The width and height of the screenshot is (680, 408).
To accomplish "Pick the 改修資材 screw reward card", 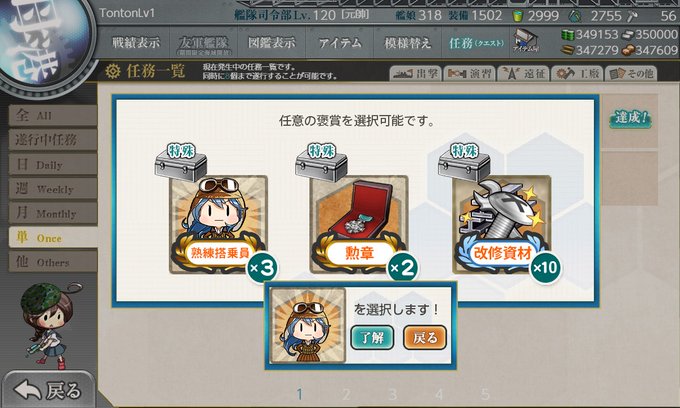I will [502, 224].
